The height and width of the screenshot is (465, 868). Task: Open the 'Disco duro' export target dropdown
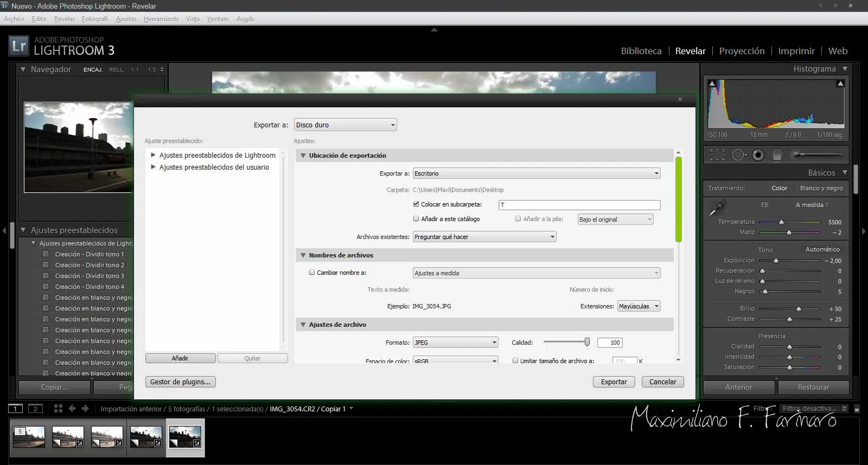coord(346,125)
